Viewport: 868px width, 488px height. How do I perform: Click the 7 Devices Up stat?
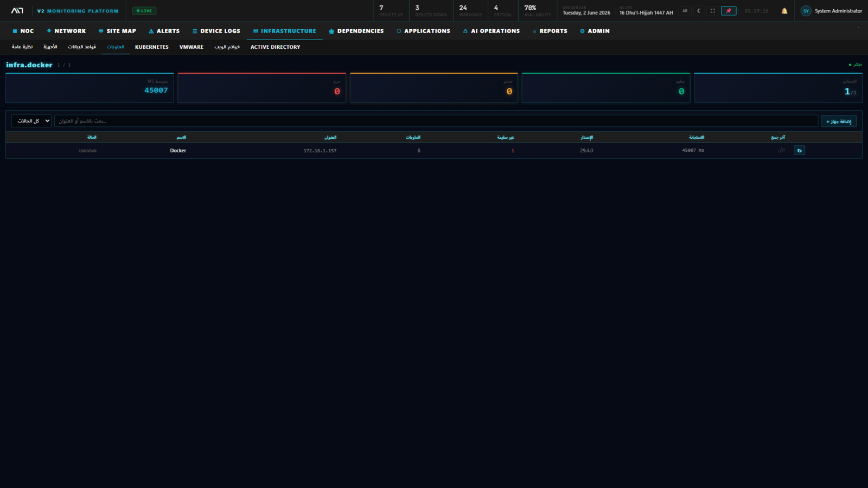coord(391,11)
